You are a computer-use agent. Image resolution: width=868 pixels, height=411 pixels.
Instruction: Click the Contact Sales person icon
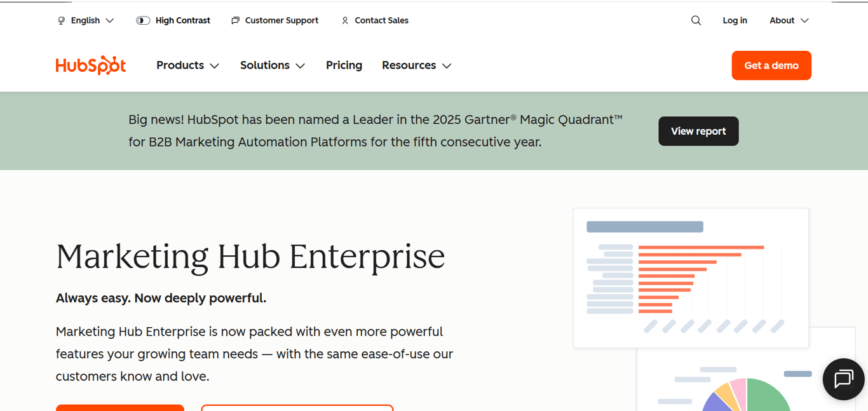pos(345,20)
